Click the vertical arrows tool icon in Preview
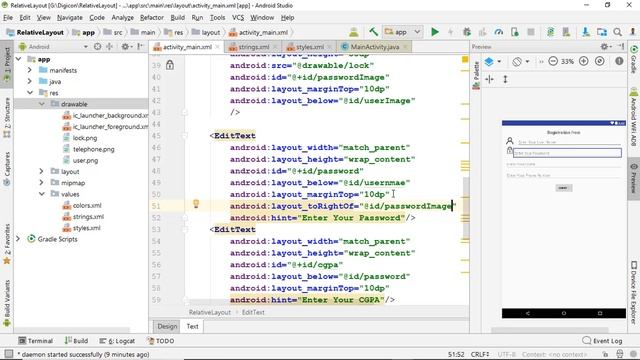 pyautogui.click(x=505, y=79)
